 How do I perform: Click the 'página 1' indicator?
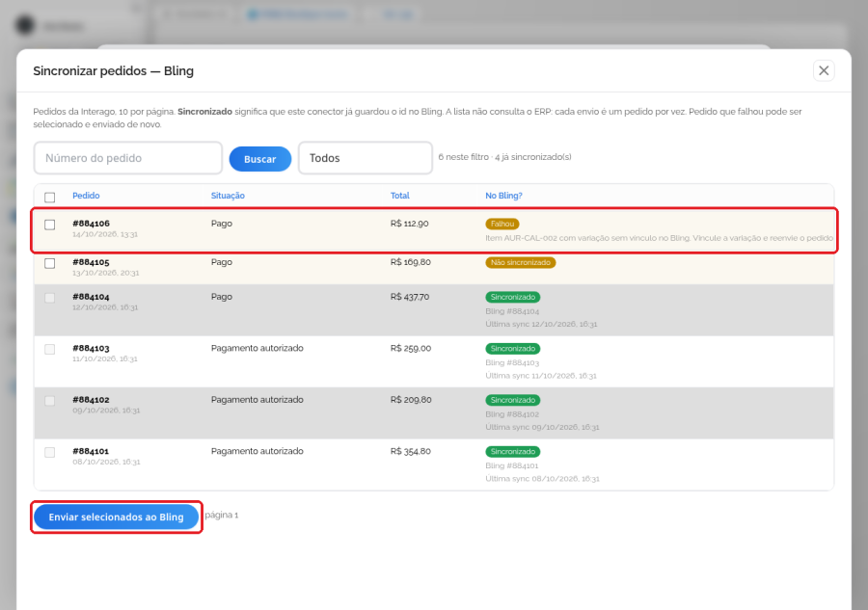pos(222,515)
